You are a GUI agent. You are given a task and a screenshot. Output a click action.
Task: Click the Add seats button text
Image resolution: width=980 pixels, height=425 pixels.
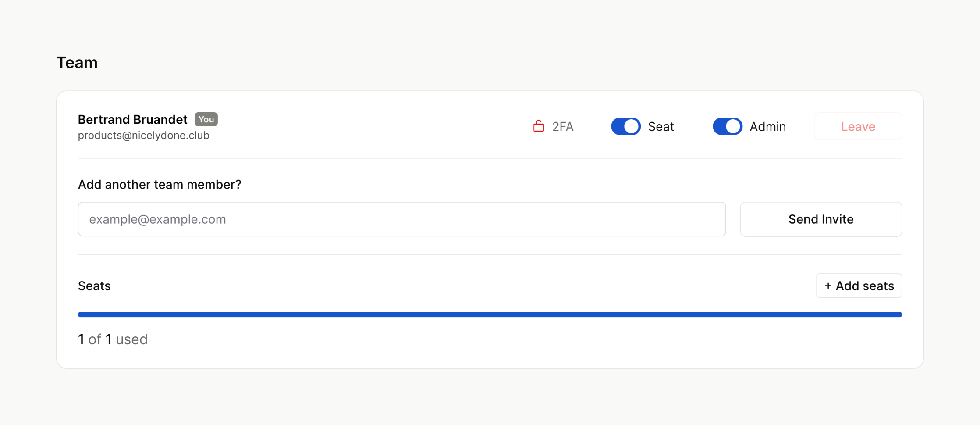[865, 286]
